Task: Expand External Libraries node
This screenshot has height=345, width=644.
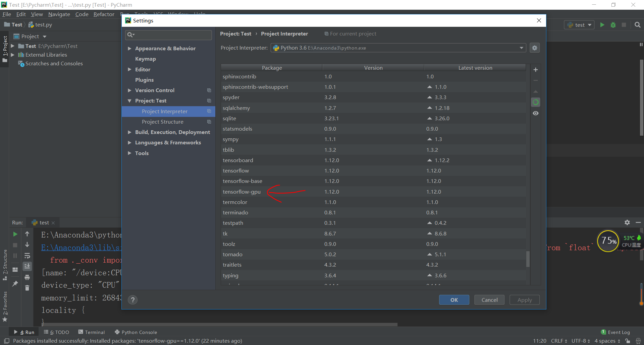Action: point(13,55)
